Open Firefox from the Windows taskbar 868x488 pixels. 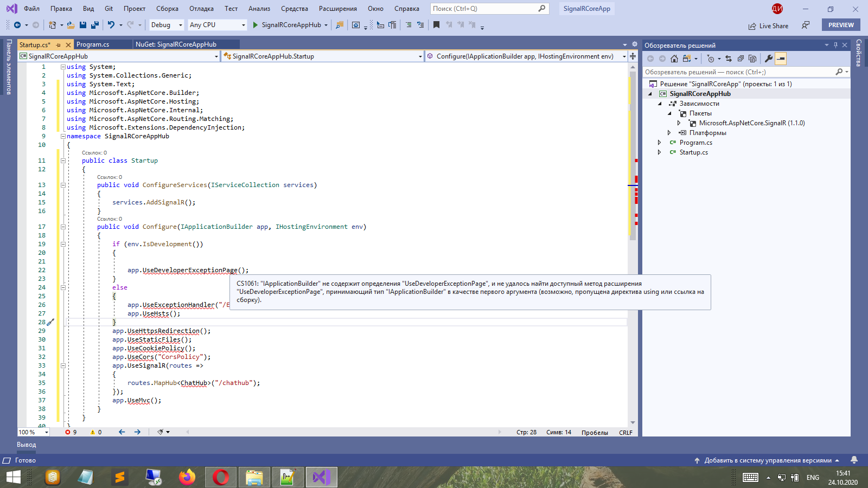pyautogui.click(x=187, y=477)
